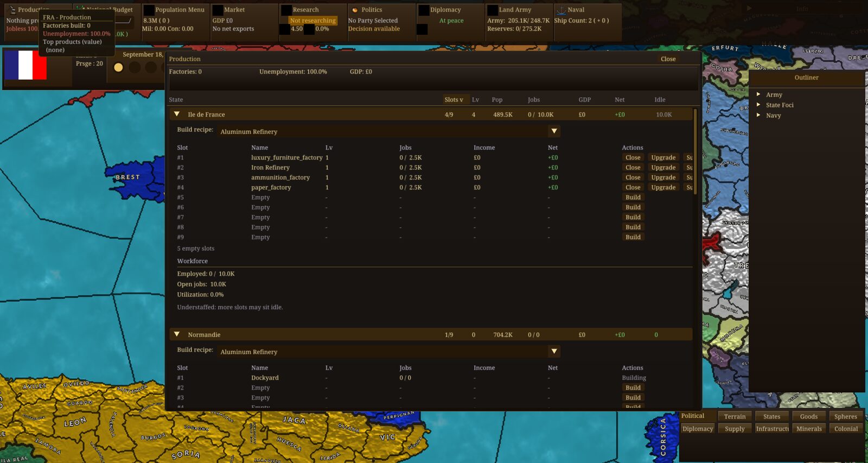
Task: Build in Normandie slot #3
Action: tap(633, 397)
